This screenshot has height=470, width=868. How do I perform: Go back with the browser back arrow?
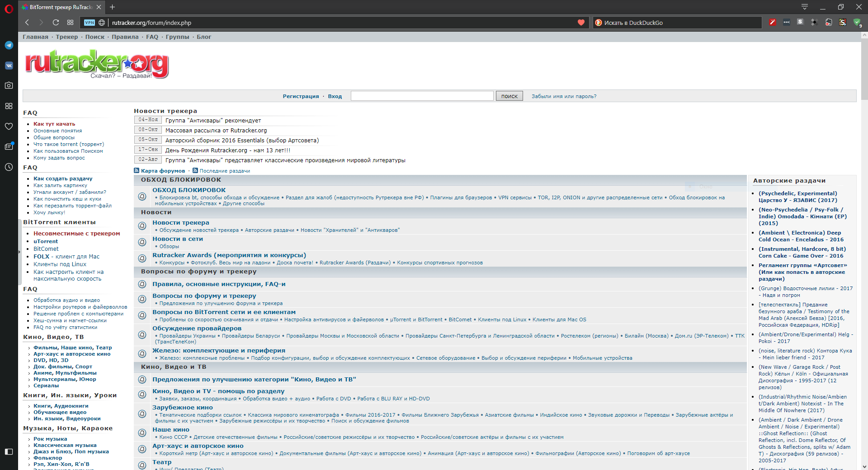pyautogui.click(x=27, y=23)
